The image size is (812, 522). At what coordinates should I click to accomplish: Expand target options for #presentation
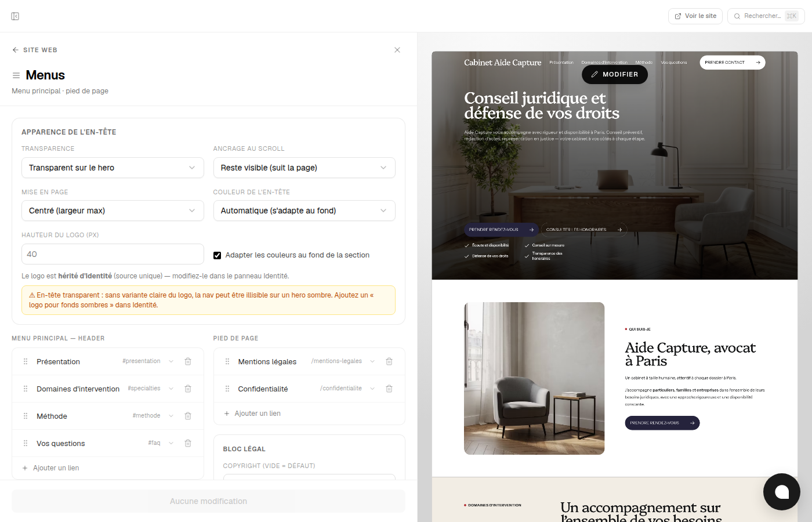point(171,361)
